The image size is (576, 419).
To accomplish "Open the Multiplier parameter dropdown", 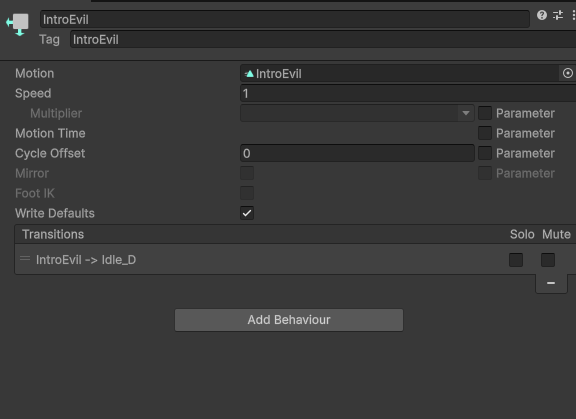I will click(x=357, y=113).
